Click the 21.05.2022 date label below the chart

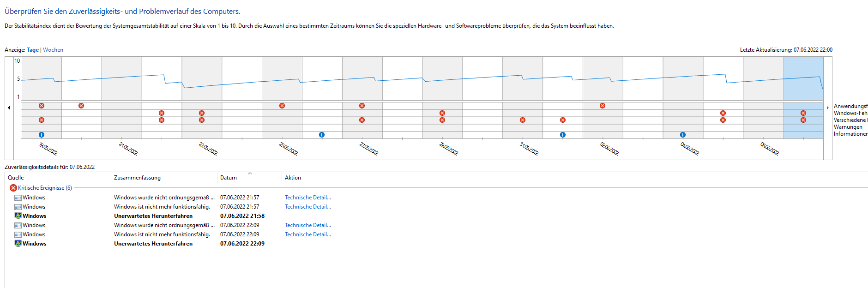pyautogui.click(x=128, y=149)
